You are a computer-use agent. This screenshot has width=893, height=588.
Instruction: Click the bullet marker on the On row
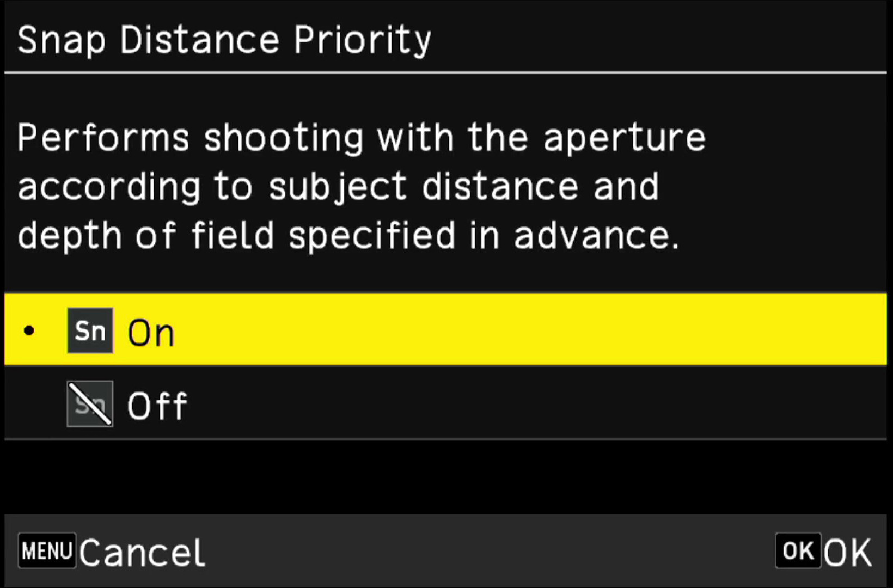coord(29,330)
